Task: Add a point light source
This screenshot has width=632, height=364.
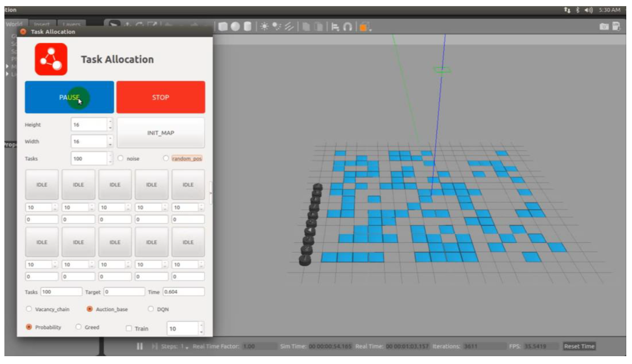Action: tap(264, 26)
